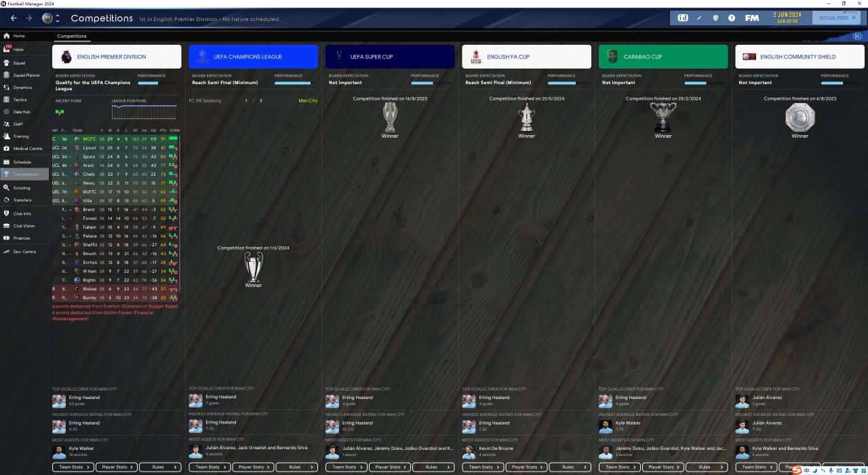The image size is (868, 475).
Task: Open Team Stats under Premier Division
Action: point(74,467)
